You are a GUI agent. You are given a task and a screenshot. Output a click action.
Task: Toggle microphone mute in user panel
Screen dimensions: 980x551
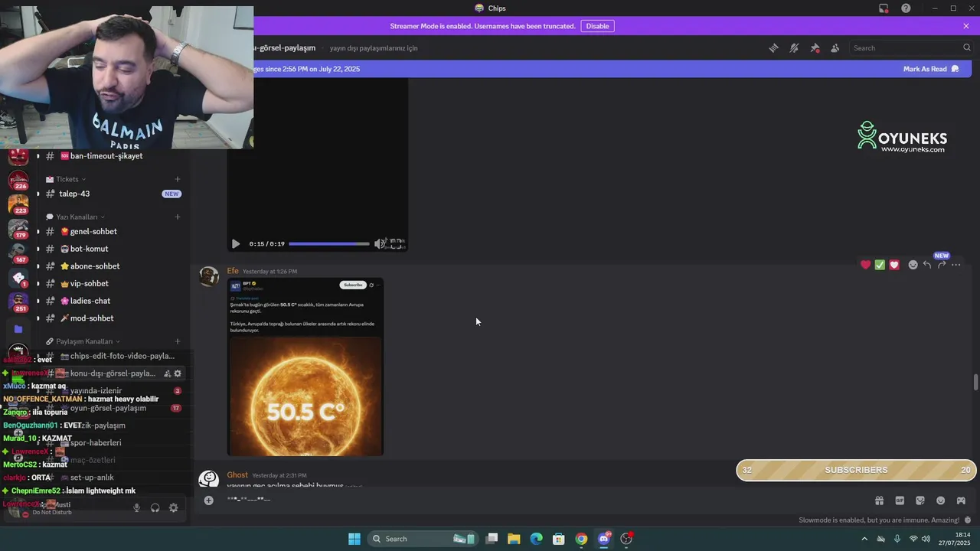(137, 507)
